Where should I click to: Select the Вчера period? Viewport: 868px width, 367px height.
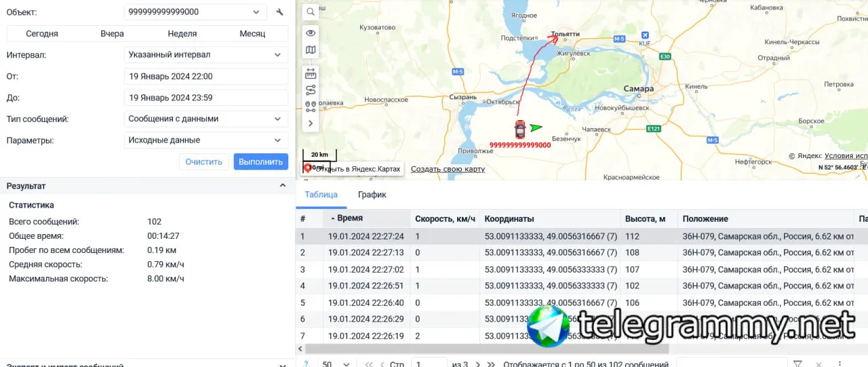113,34
